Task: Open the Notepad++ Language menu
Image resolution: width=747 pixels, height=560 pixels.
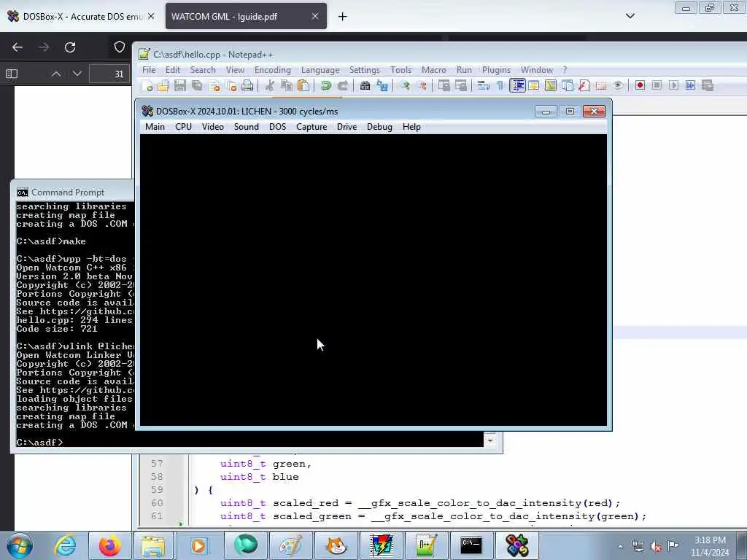Action: pos(320,70)
